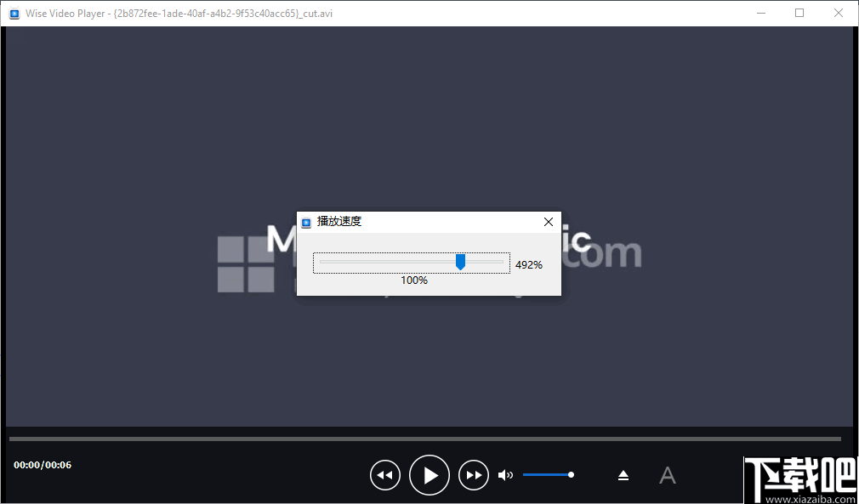Click the playback speed slider thumb
This screenshot has height=504, width=859.
pyautogui.click(x=460, y=263)
